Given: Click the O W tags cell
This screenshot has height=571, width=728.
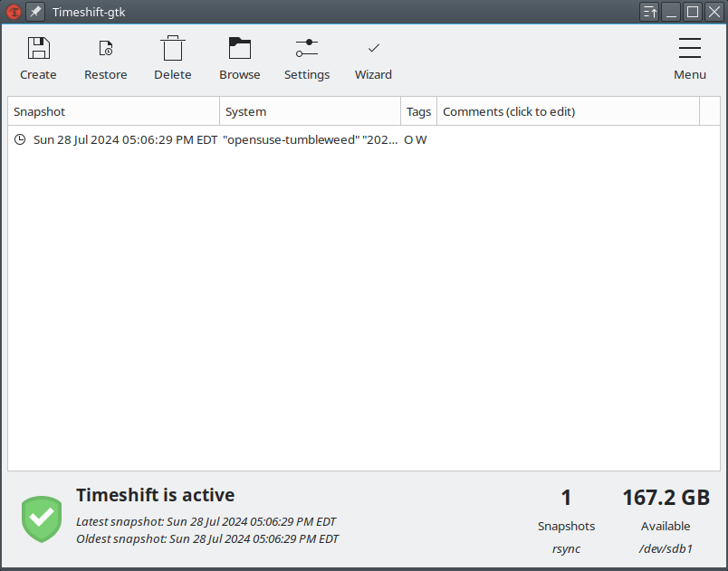Looking at the screenshot, I should tap(416, 139).
